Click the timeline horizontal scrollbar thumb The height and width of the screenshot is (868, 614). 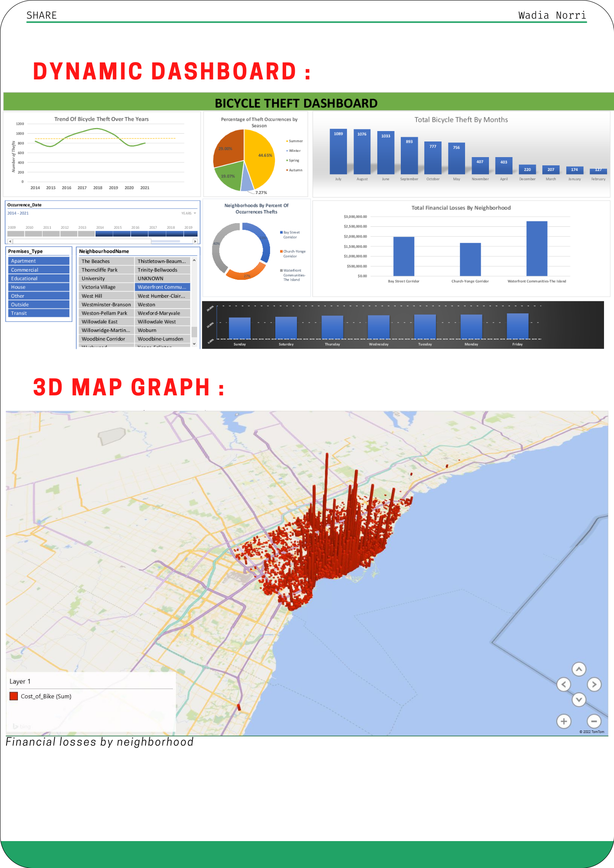pos(82,241)
